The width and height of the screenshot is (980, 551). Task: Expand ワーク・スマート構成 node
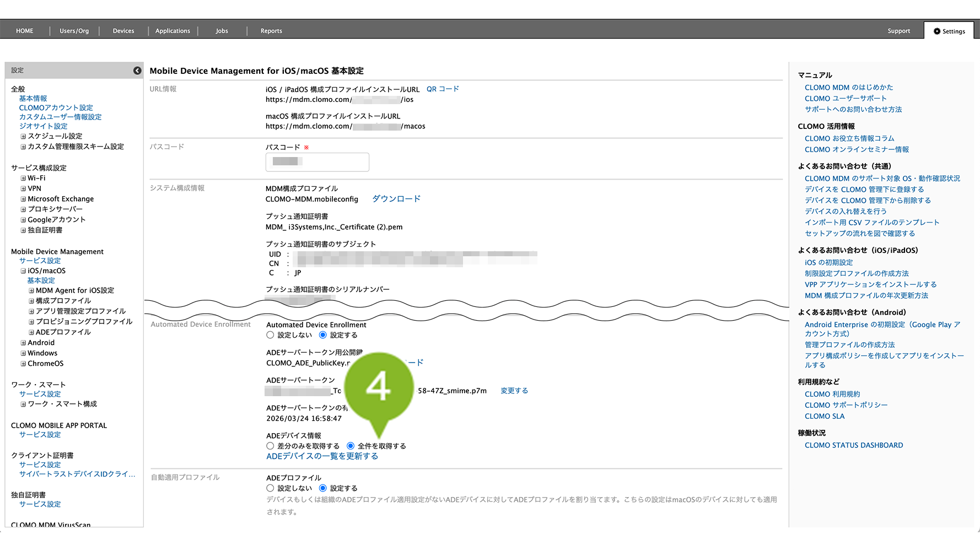click(23, 404)
